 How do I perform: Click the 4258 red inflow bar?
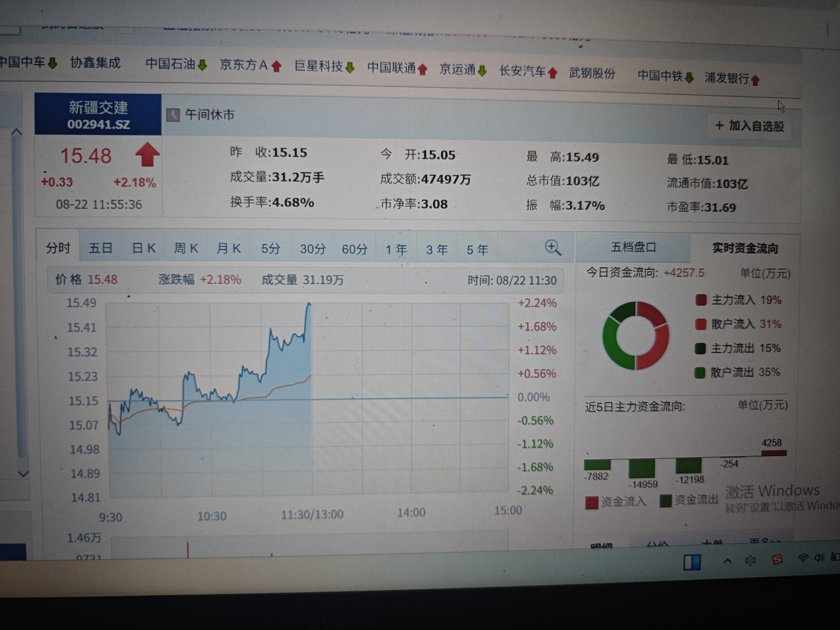coord(774,453)
